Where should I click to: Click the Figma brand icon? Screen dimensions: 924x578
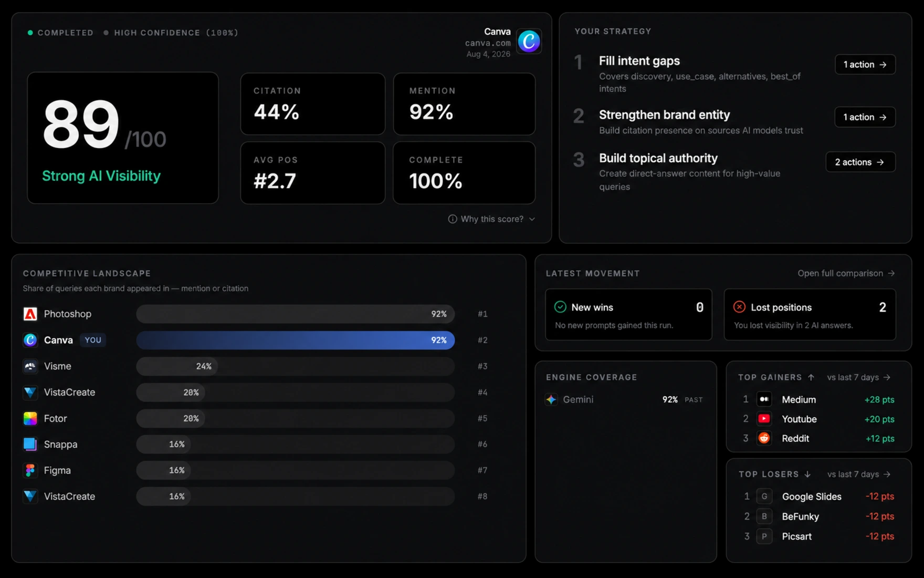[x=30, y=470]
